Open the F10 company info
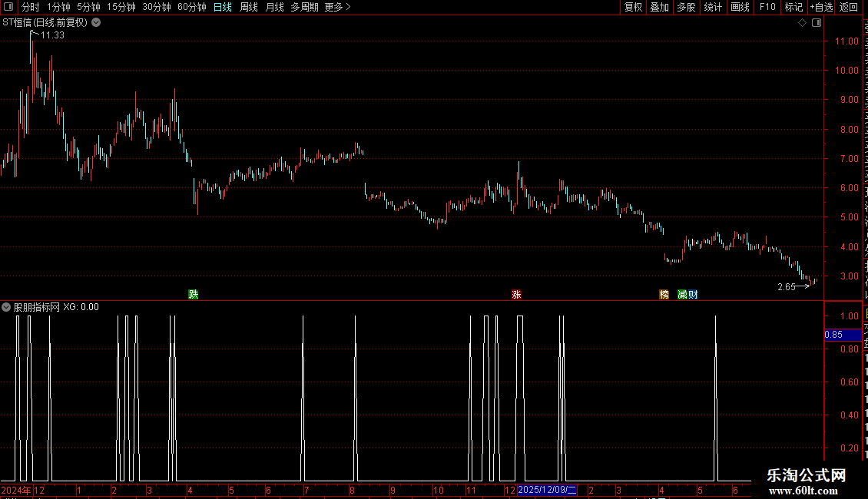The width and height of the screenshot is (868, 499). click(767, 7)
